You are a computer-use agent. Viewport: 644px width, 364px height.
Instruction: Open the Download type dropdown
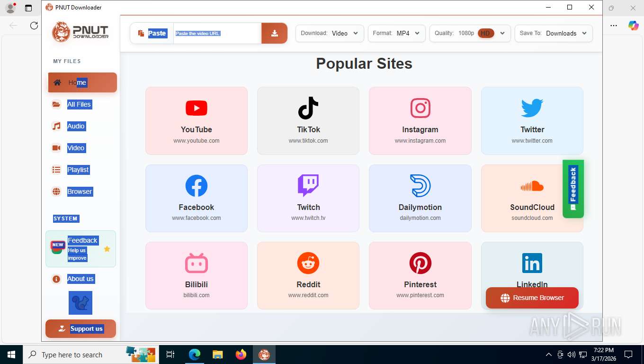(x=330, y=33)
